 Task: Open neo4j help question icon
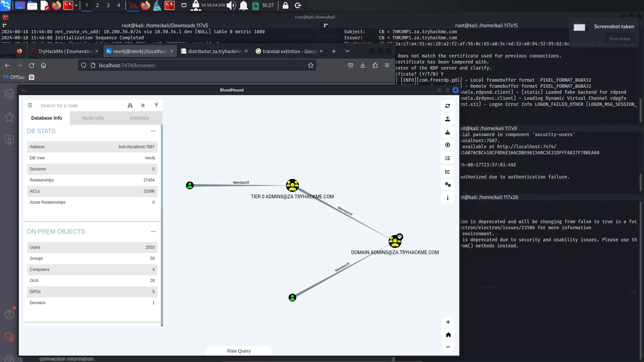pyautogui.click(x=9, y=314)
